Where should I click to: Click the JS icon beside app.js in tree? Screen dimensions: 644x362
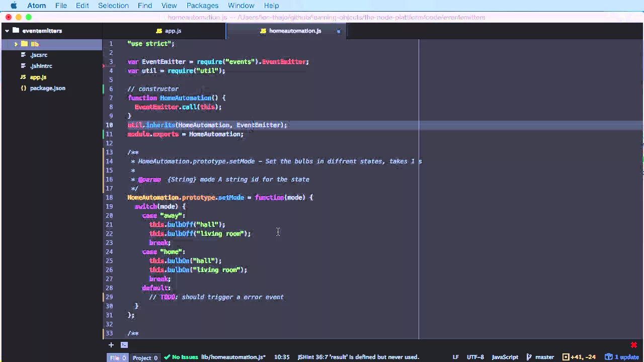pyautogui.click(x=23, y=77)
